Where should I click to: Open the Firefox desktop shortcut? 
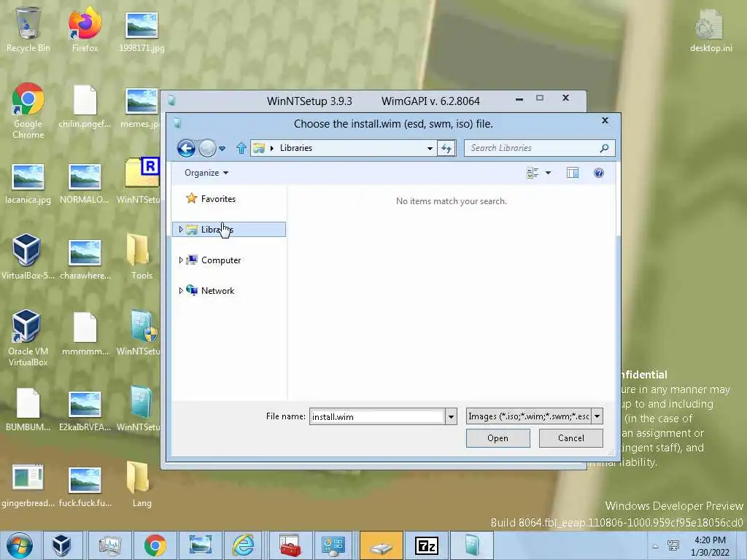pyautogui.click(x=85, y=29)
